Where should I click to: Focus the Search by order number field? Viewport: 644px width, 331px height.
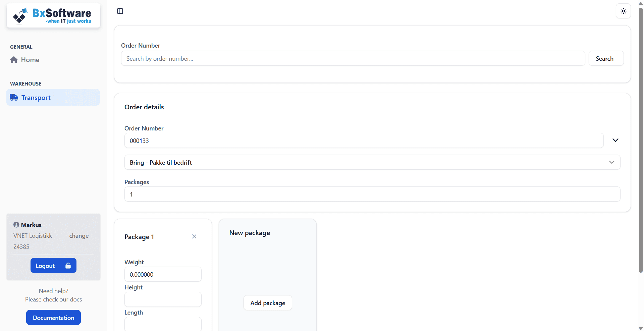click(x=353, y=59)
